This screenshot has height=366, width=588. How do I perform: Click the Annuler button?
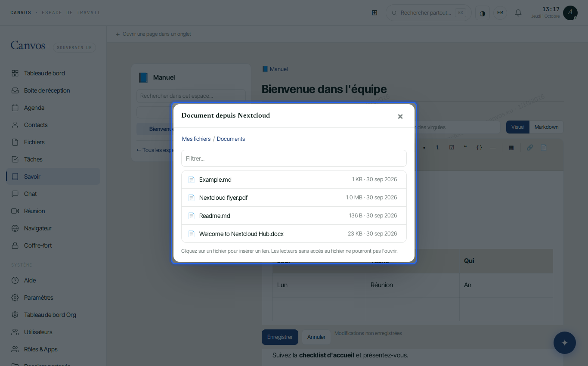316,337
